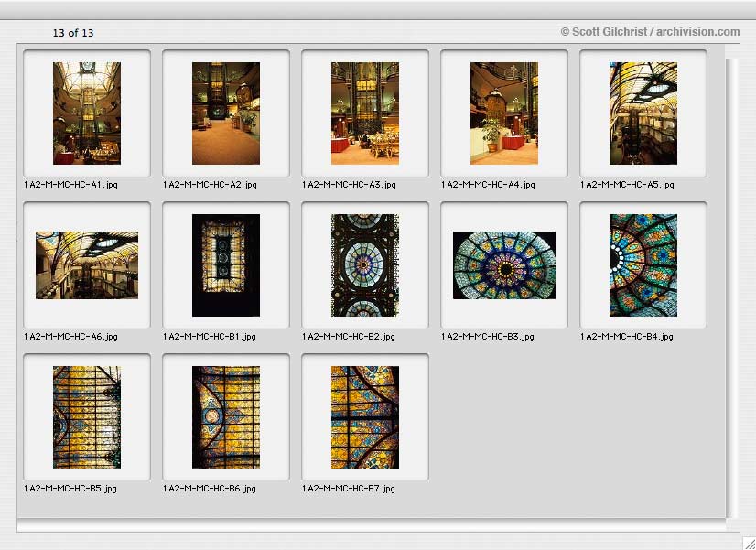
Task: Click the vertical scrollbar beside the thumbnails
Action: tap(732, 287)
